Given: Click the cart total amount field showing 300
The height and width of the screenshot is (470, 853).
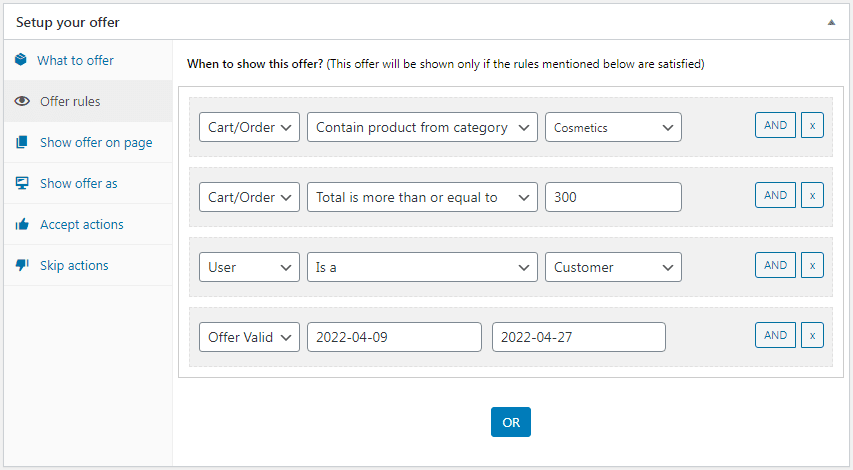Looking at the screenshot, I should click(613, 197).
